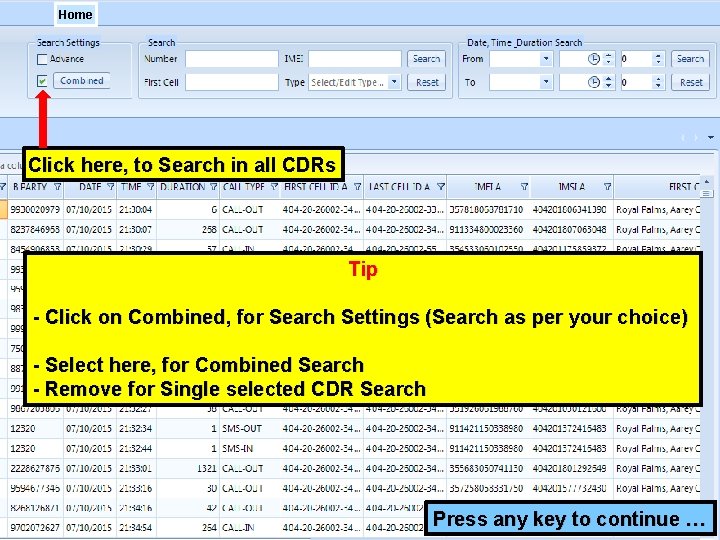Click time cell 21:33:01
The image size is (720, 540).
pyautogui.click(x=136, y=468)
